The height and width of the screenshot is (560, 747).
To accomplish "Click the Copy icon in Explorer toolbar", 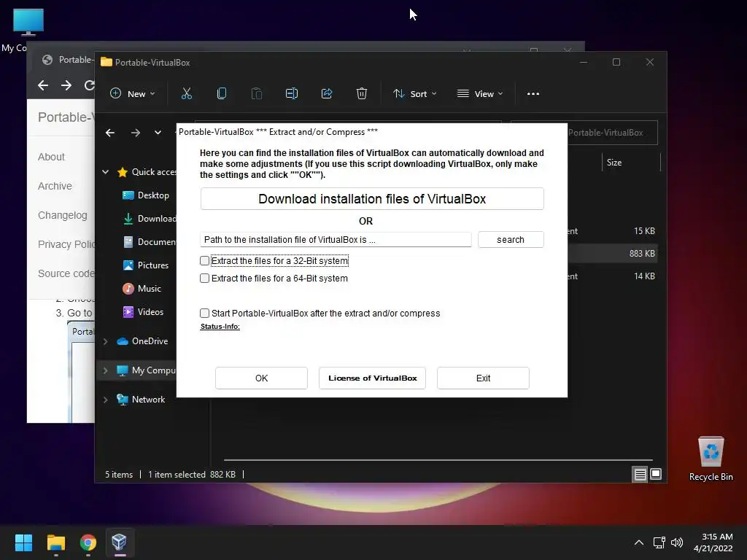I will coord(222,93).
